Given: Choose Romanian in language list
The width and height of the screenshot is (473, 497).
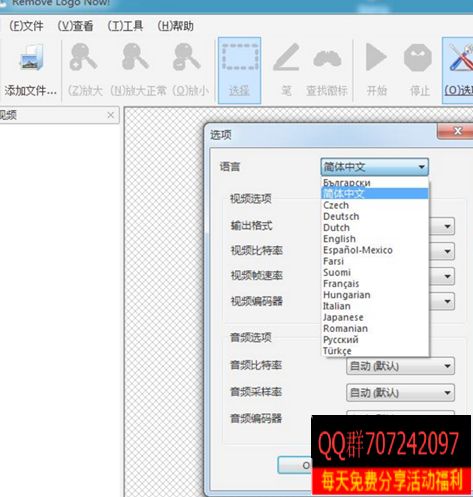Looking at the screenshot, I should (x=375, y=328).
